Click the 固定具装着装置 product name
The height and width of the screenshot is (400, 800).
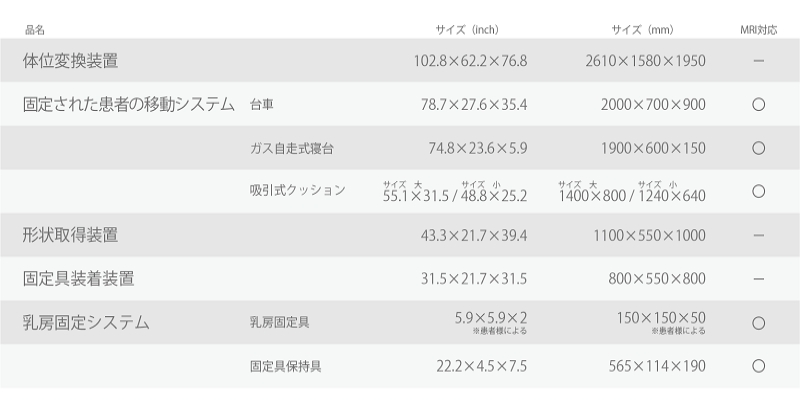click(78, 279)
